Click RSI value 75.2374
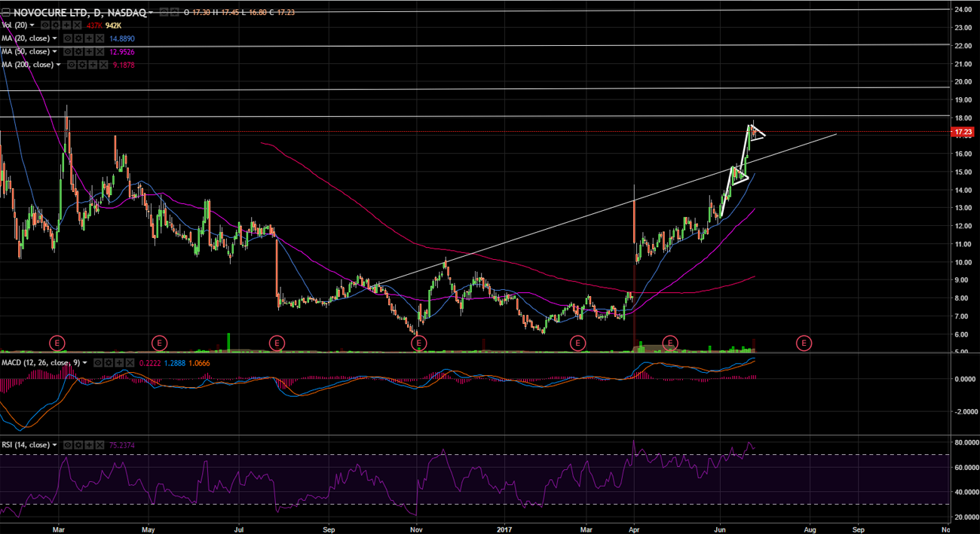The width and height of the screenshot is (980, 534). point(122,445)
